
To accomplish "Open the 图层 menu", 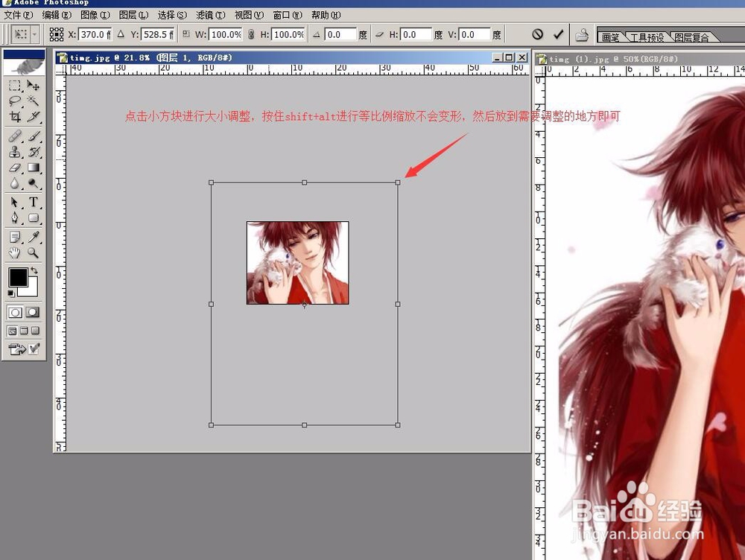I will [x=134, y=15].
